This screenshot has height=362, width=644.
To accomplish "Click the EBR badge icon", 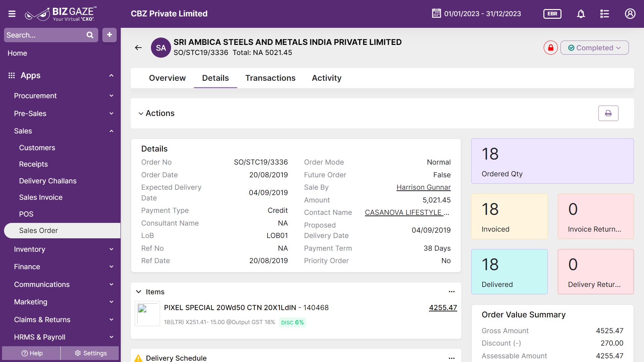I will pos(552,14).
